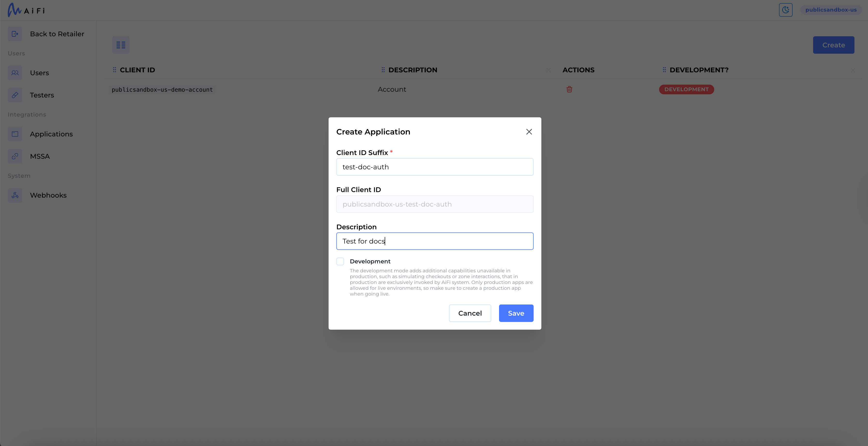Click the Back to Retailer exit icon

(15, 34)
